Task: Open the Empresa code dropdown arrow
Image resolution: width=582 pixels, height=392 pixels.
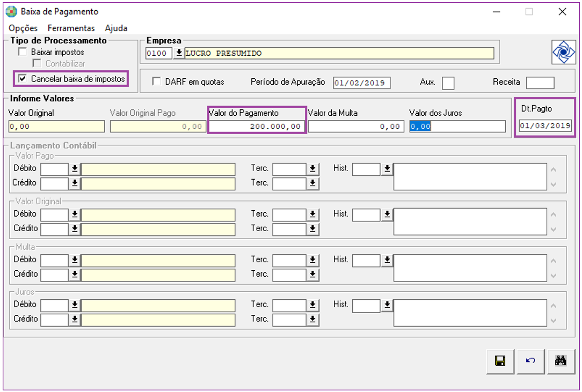Action: click(179, 53)
